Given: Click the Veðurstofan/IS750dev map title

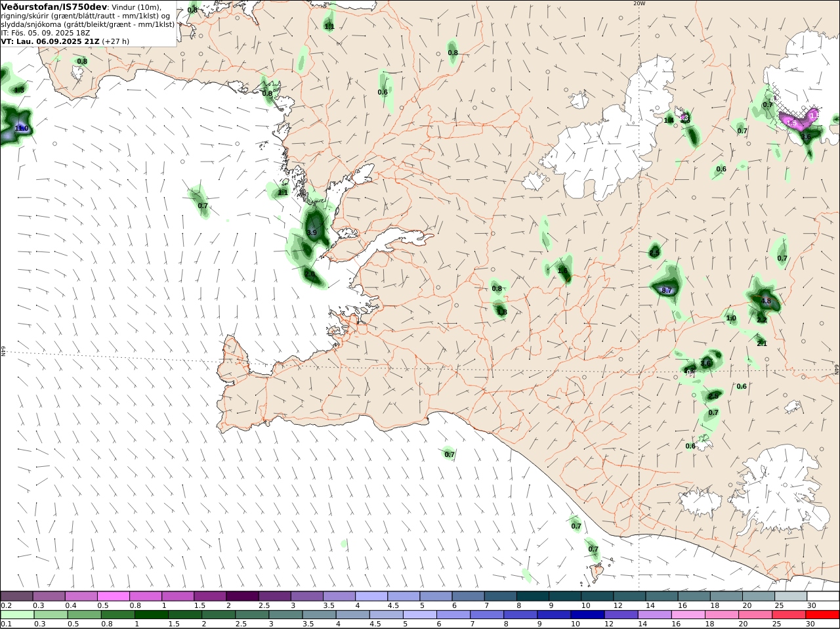Looking at the screenshot, I should (x=54, y=7).
